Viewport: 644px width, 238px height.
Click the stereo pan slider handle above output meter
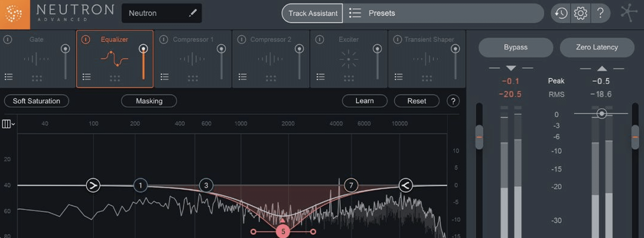tap(602, 114)
